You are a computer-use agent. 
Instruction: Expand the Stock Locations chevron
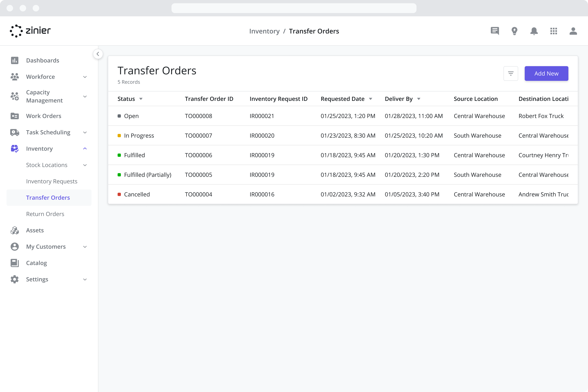(85, 165)
